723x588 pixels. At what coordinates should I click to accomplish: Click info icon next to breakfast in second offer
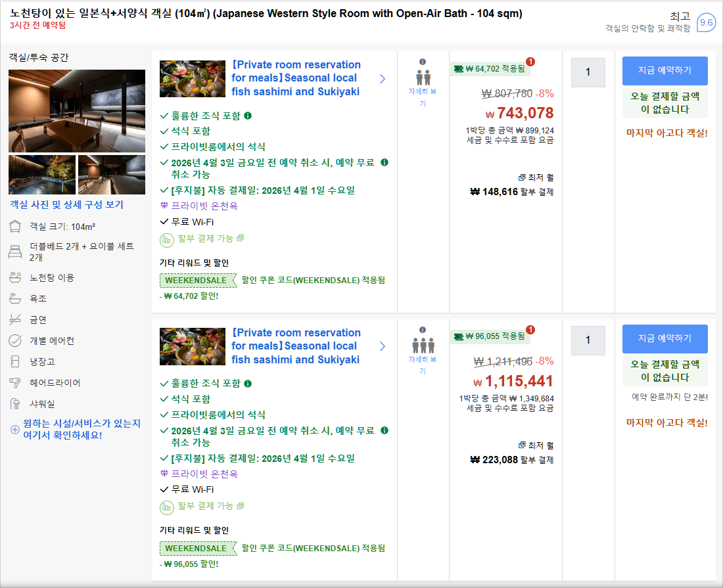[x=248, y=384]
